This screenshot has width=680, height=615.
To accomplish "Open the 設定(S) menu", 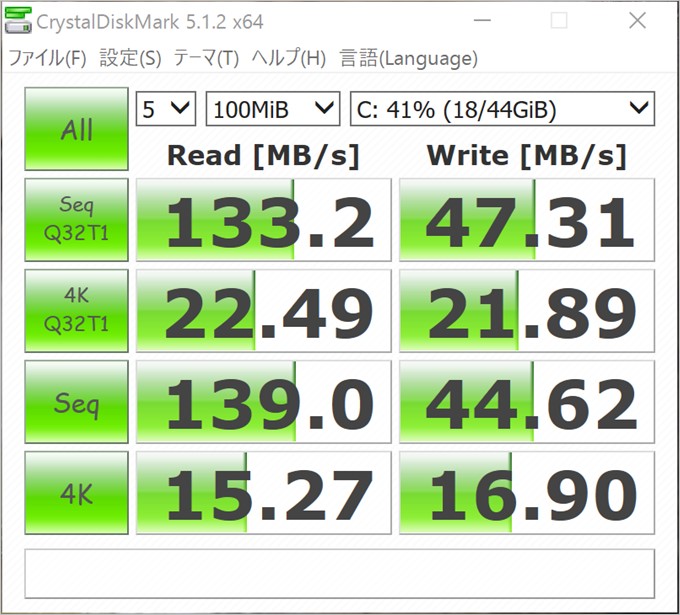I will (131, 58).
